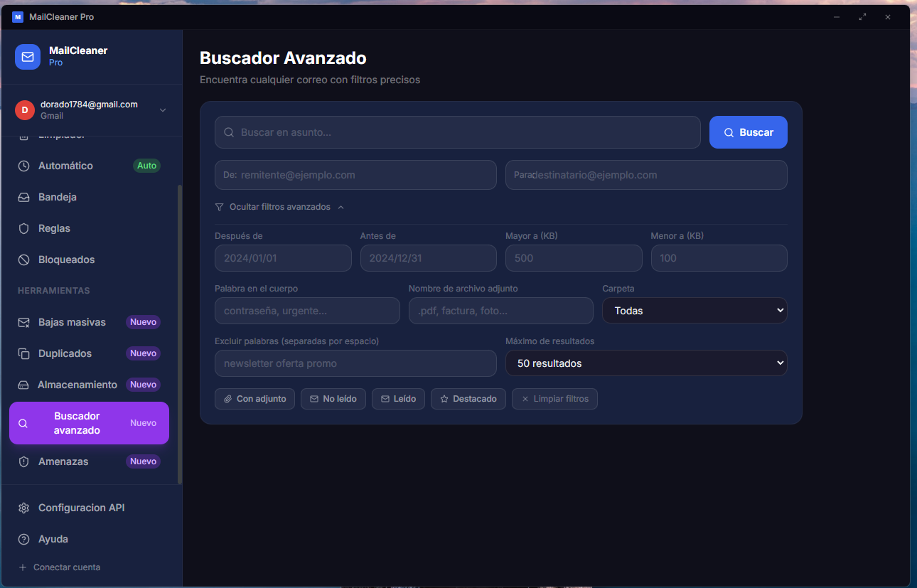Screen dimensions: 917x588
Task: Expand the dorado1784@gmail.com account chevron
Action: [163, 109]
